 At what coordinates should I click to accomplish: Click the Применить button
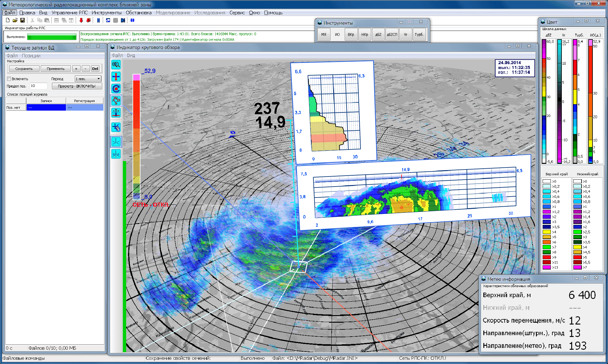pos(56,69)
